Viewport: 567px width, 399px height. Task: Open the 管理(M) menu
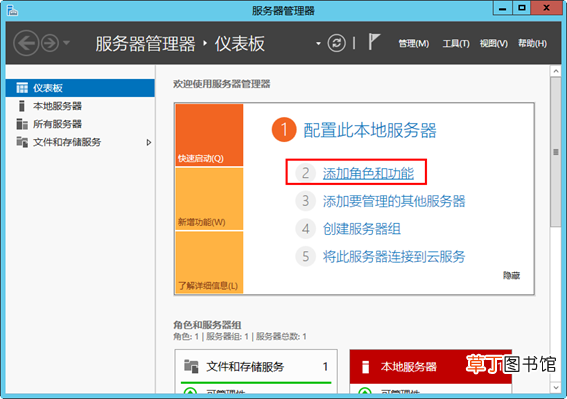click(414, 44)
